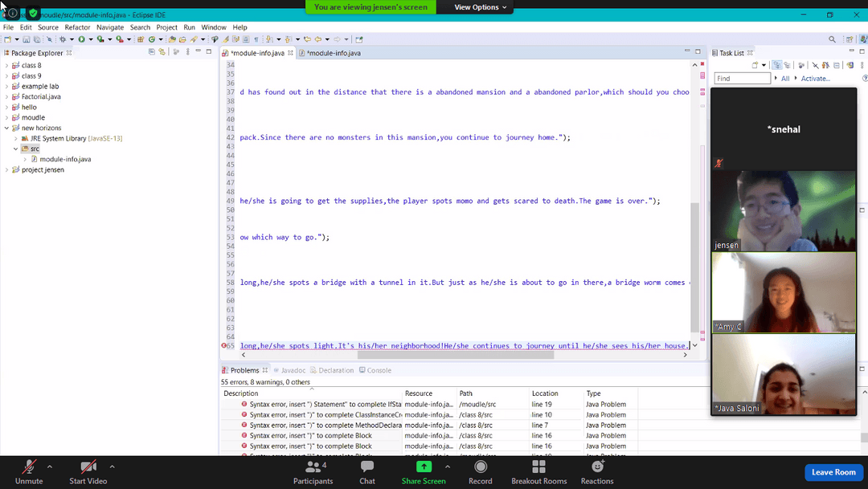Start recording the Zoom meeting
Screen dimensions: 868x489
(x=480, y=471)
